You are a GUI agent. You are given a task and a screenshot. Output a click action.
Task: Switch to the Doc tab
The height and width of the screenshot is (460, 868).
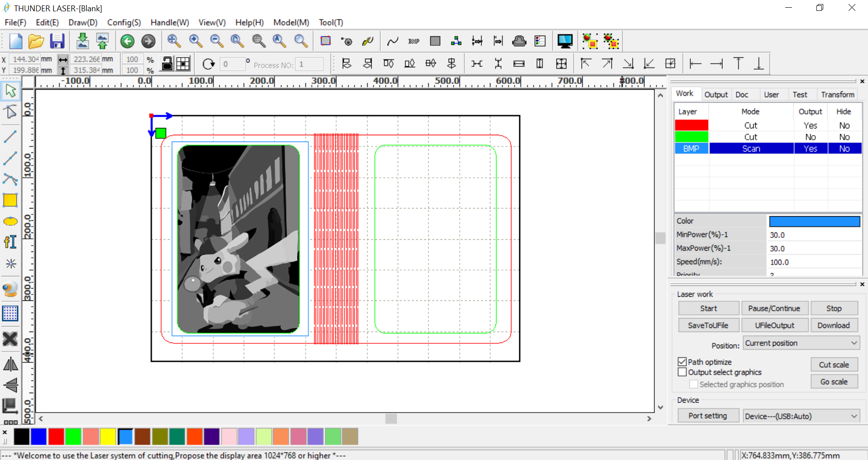pos(742,95)
